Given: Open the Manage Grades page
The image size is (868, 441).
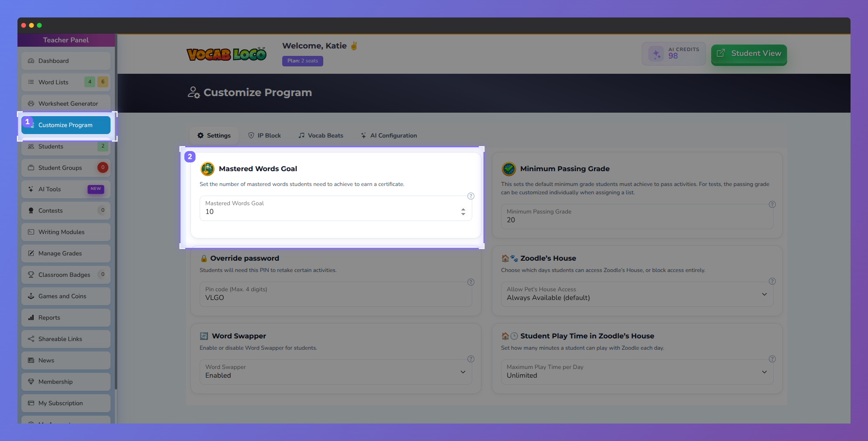Looking at the screenshot, I should tap(66, 253).
